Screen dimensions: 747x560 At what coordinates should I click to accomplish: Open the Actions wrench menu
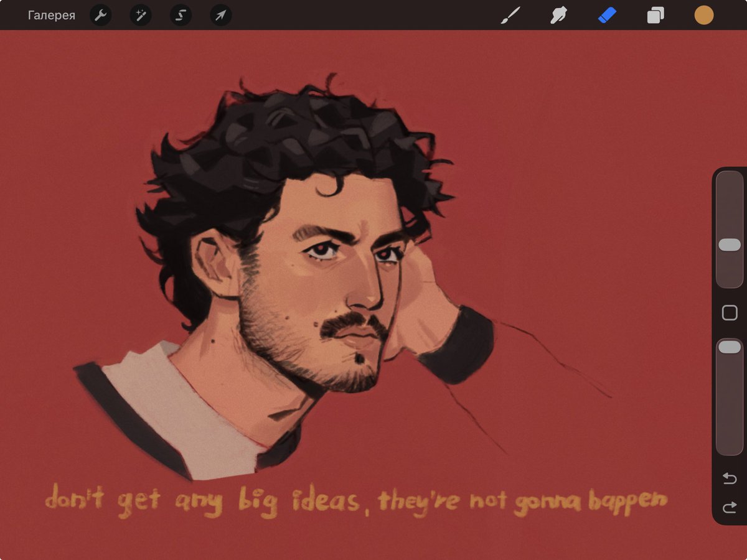pyautogui.click(x=101, y=15)
